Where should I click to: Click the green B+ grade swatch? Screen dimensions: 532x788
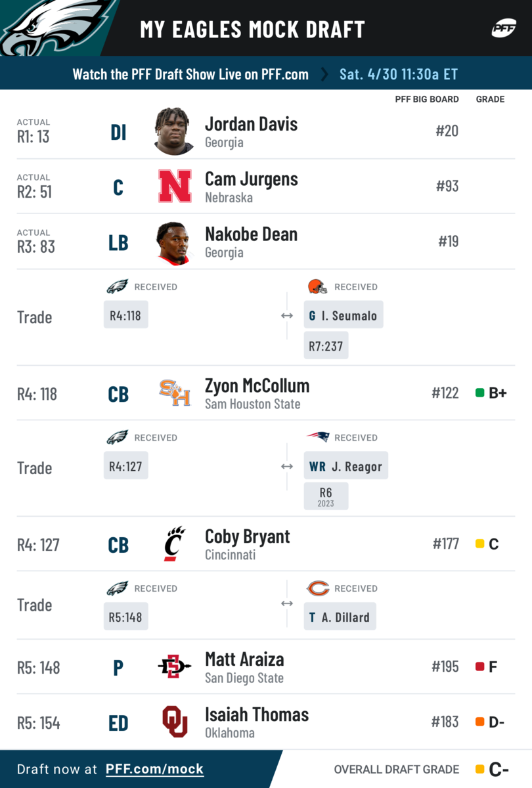tap(479, 393)
